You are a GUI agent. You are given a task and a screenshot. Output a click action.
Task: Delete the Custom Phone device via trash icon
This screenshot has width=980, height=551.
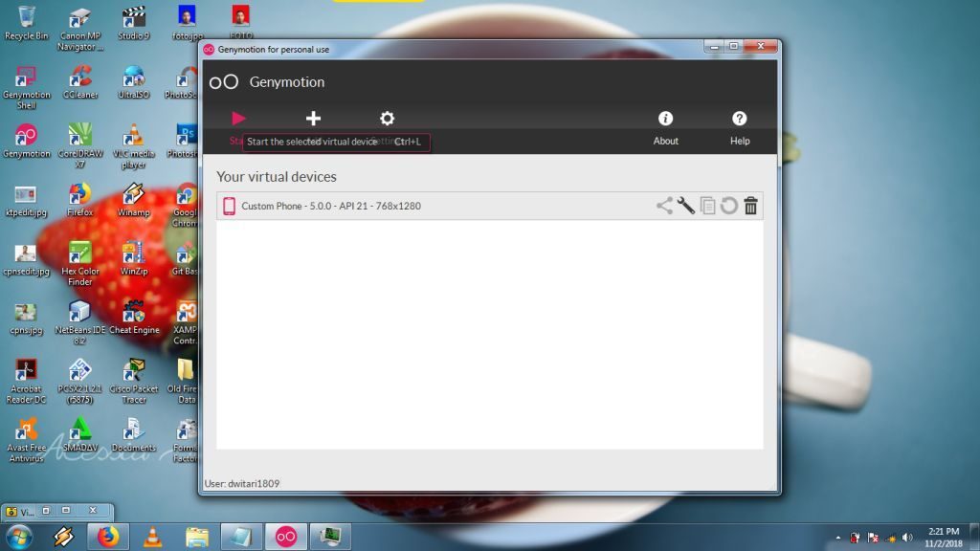click(x=750, y=206)
